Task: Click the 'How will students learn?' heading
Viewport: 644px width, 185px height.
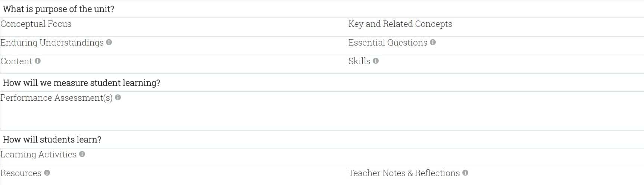Action: [x=52, y=140]
